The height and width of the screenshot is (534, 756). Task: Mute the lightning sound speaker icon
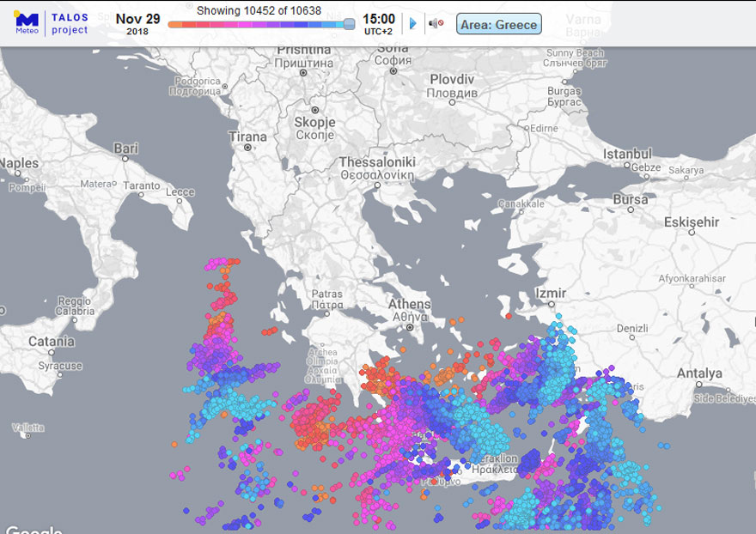tap(436, 23)
